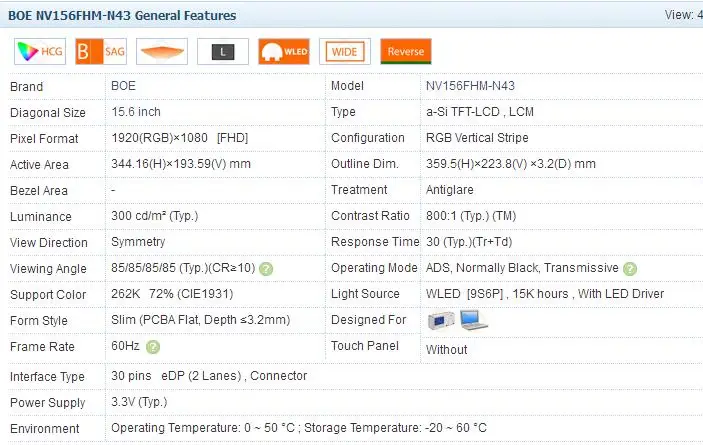703x445 pixels.
Task: Click the orange flat panel icon
Action: coord(162,52)
